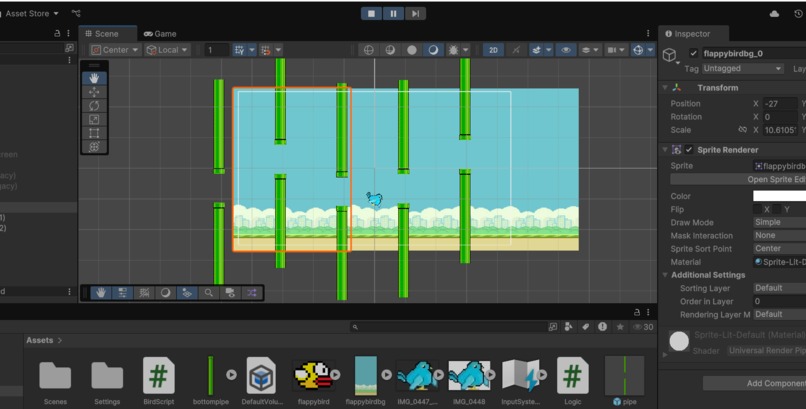The image size is (806, 409).
Task: Choose the highlighted crescent-sphere draw mode icon
Action: pos(433,50)
